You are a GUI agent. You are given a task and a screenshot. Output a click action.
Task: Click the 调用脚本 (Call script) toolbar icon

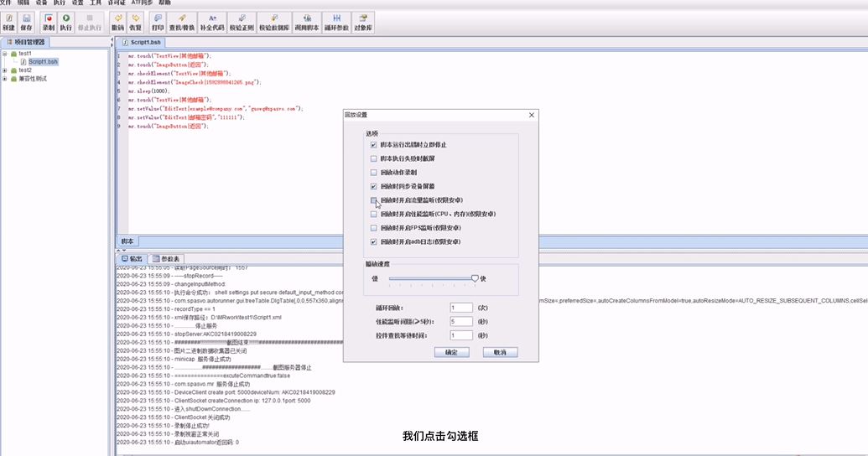pos(307,22)
